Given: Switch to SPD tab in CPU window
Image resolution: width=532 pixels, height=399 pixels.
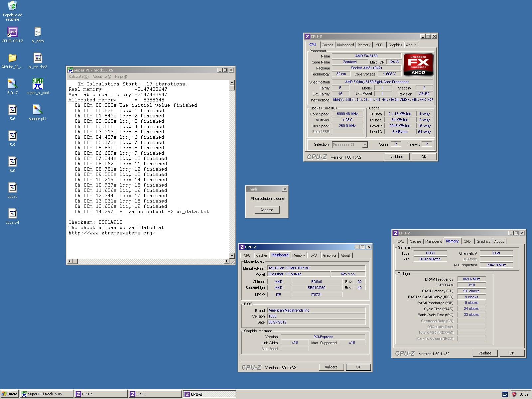Looking at the screenshot, I should (379, 45).
